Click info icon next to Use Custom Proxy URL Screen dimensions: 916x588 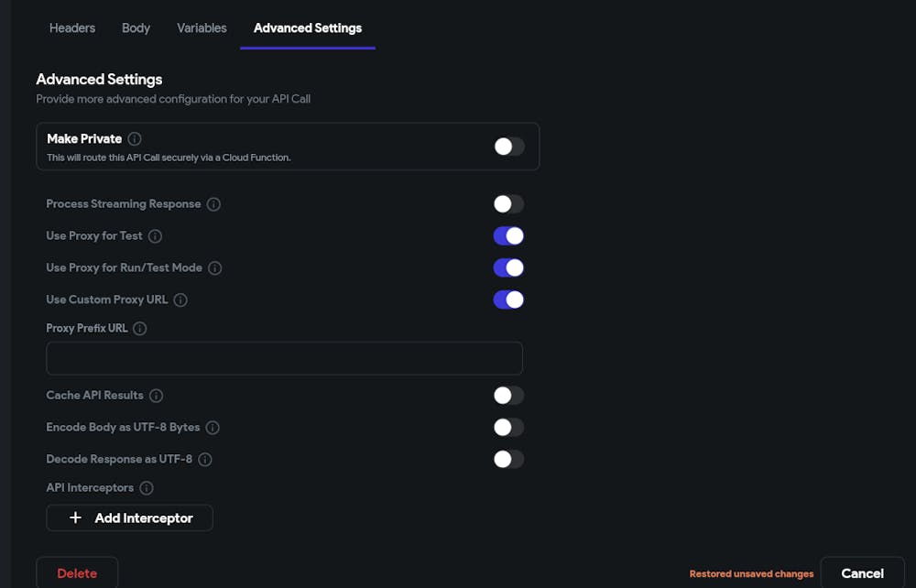180,299
